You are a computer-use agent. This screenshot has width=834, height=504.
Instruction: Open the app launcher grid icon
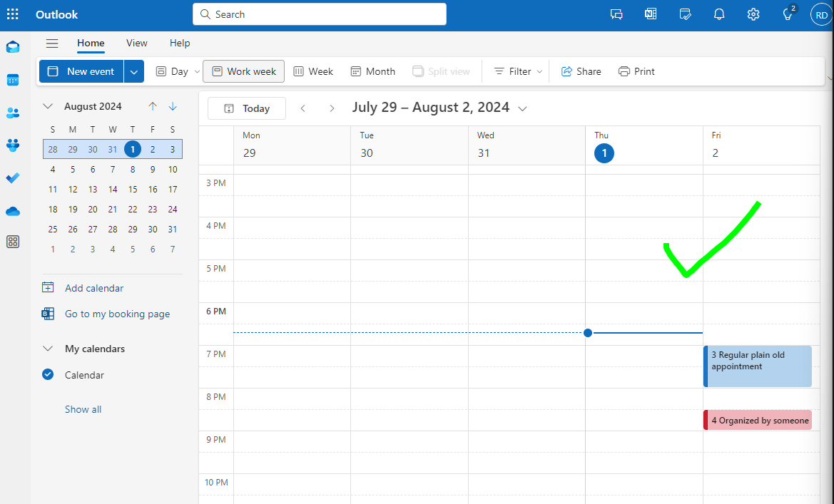click(13, 14)
